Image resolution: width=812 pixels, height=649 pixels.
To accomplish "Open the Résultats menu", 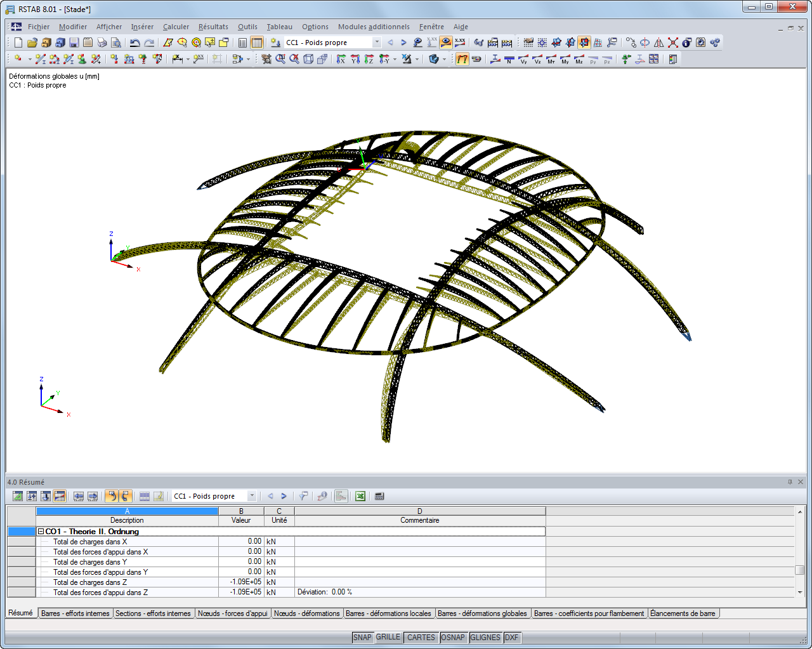I will [213, 27].
